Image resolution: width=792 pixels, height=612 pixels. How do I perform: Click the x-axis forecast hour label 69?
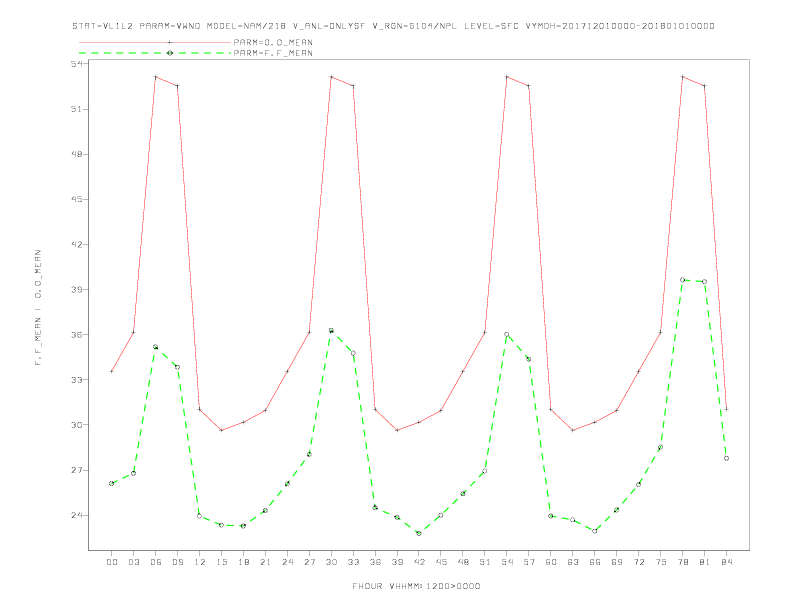pos(617,562)
